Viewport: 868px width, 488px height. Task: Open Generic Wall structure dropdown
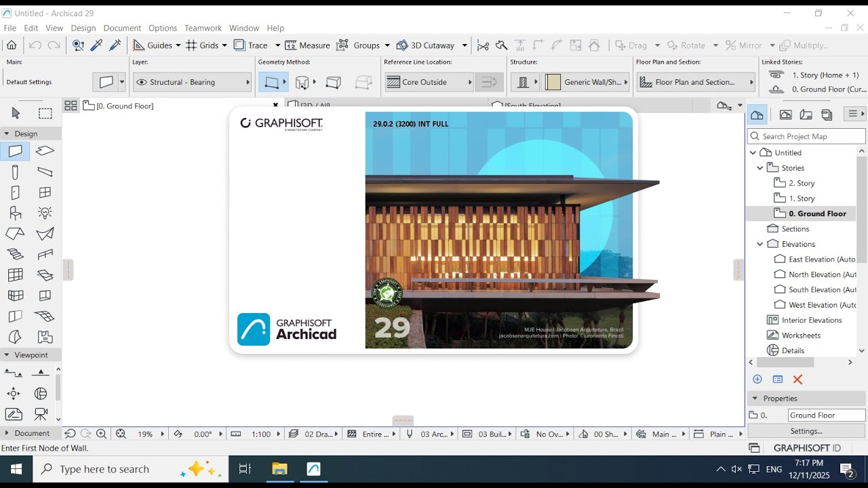(586, 82)
